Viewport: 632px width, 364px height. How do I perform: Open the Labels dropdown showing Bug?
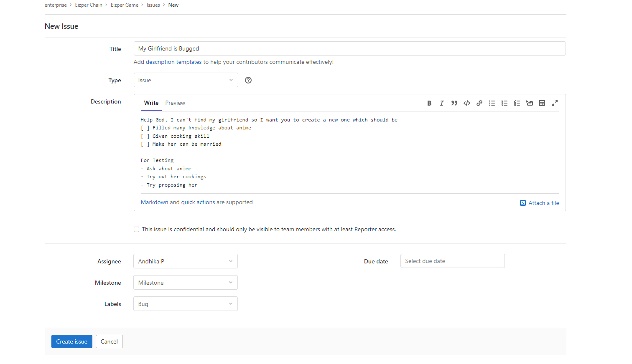click(x=185, y=304)
